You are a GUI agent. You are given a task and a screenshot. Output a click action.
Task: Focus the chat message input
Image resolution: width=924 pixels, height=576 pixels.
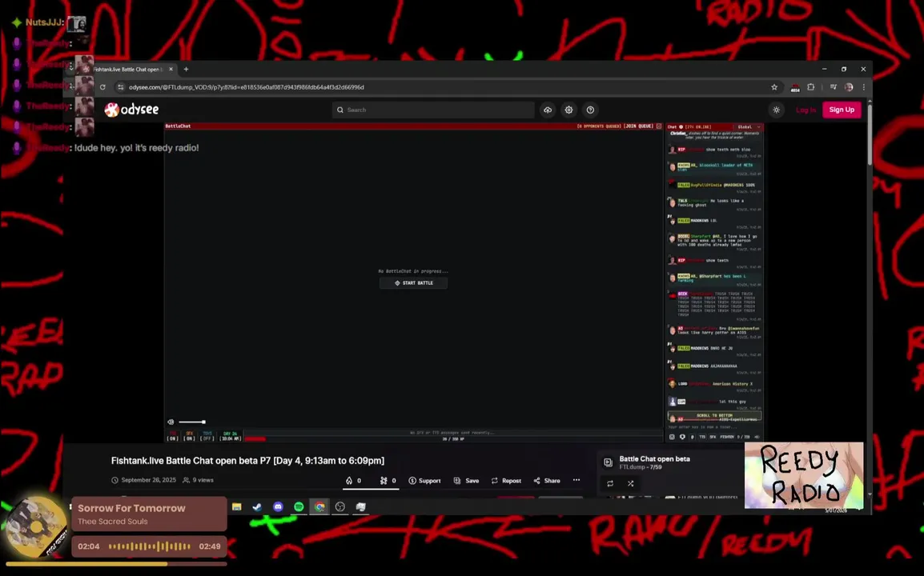[x=714, y=427]
